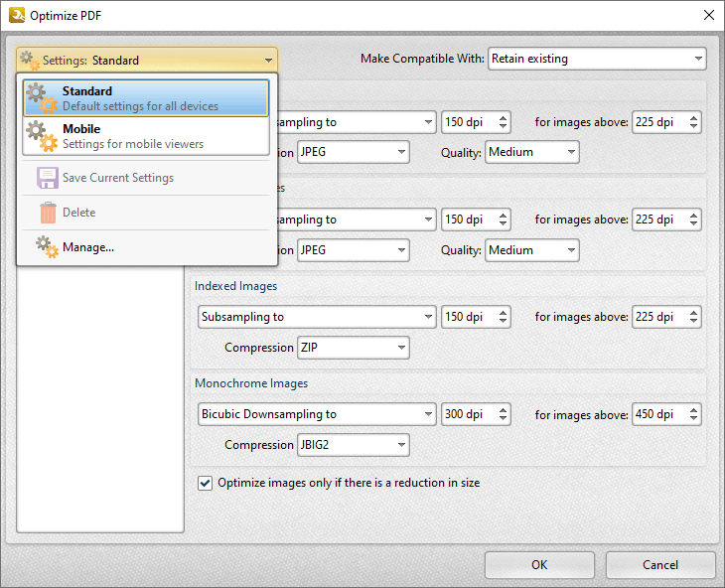Close the Optimize PDF dialog
Image resolution: width=725 pixels, height=588 pixels.
coord(708,15)
